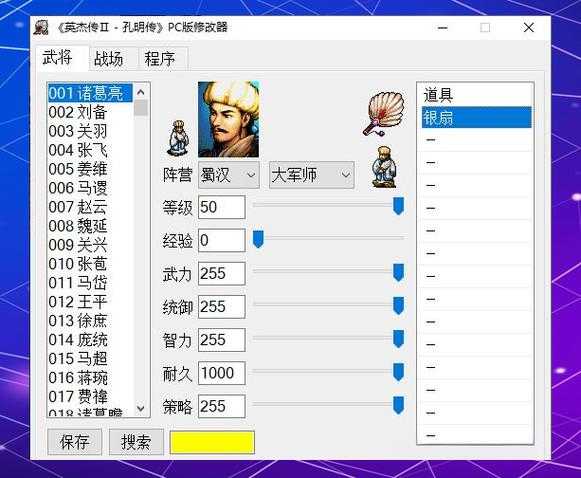The width and height of the screenshot is (581, 478).
Task: Select the 银扇 item in 道具 list
Action: (477, 117)
